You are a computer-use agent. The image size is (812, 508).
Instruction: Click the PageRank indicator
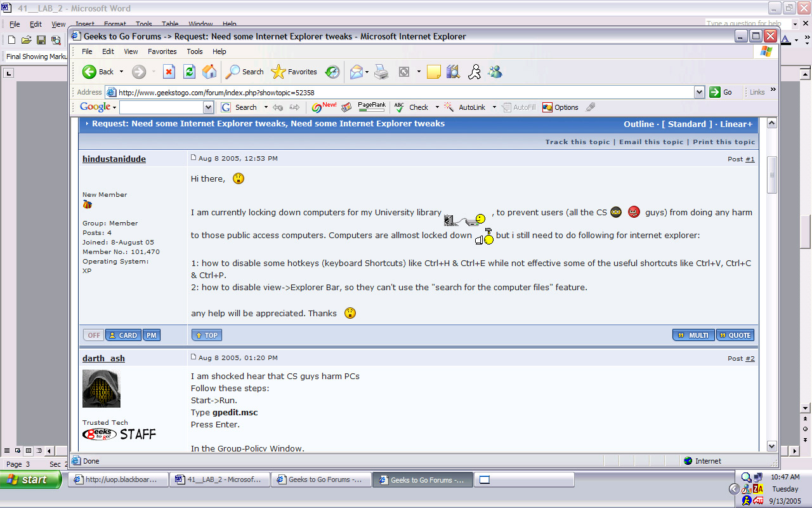coord(372,107)
